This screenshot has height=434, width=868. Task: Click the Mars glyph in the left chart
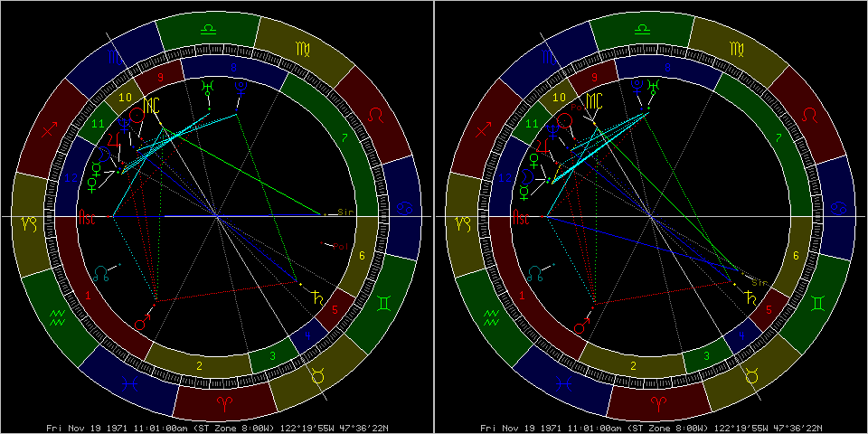coord(141,324)
